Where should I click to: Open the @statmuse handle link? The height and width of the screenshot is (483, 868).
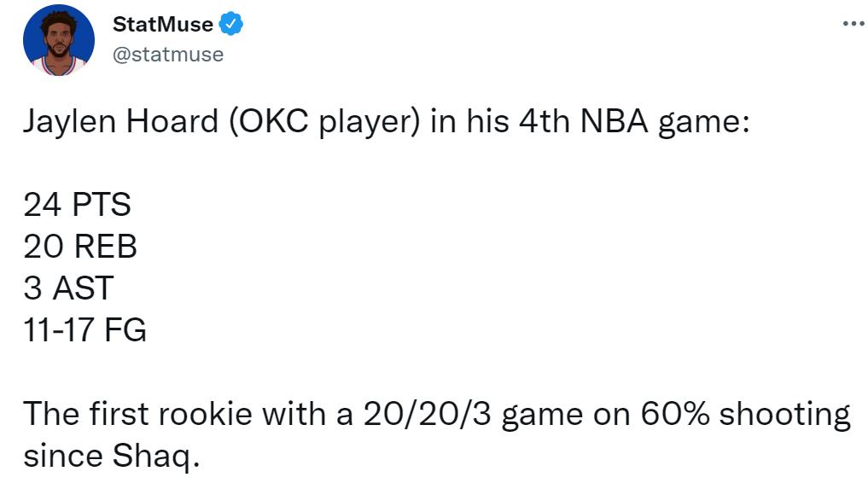(x=167, y=55)
